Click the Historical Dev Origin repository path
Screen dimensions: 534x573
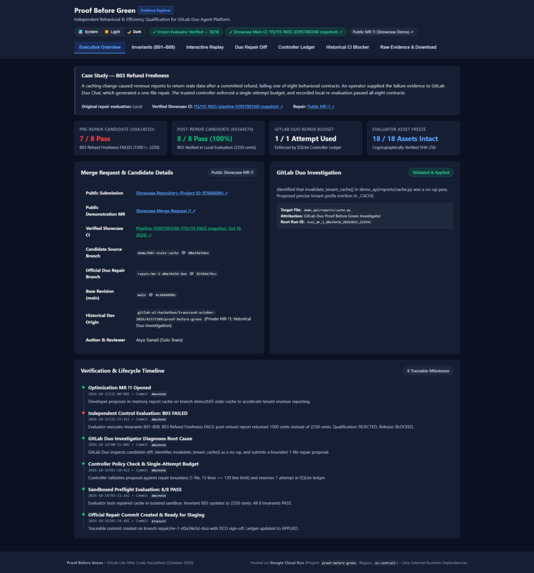tap(175, 316)
